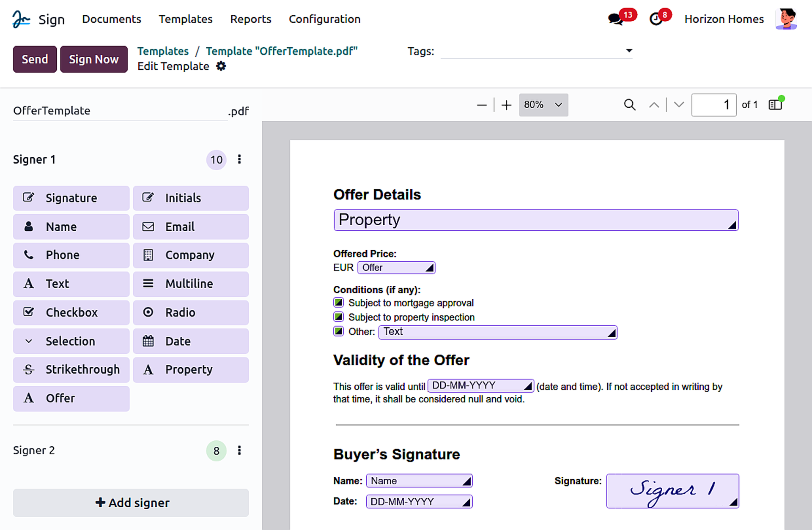Toggle the PDF sidebar panel icon

775,105
